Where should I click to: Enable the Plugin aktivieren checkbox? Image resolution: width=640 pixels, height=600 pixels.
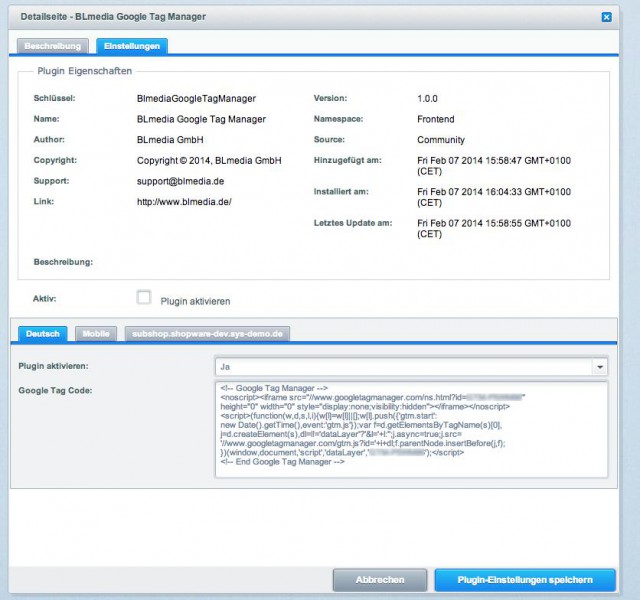144,297
